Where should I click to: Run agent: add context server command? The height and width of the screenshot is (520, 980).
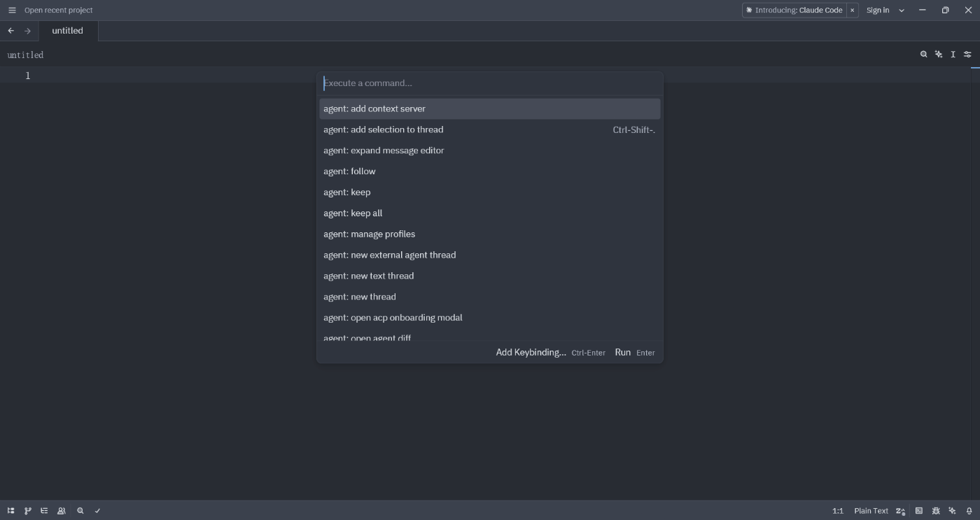(x=490, y=108)
